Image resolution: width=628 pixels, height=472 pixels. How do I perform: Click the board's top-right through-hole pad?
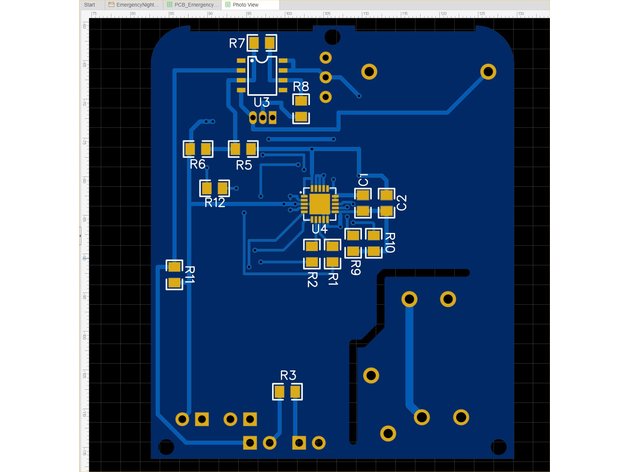(x=488, y=71)
